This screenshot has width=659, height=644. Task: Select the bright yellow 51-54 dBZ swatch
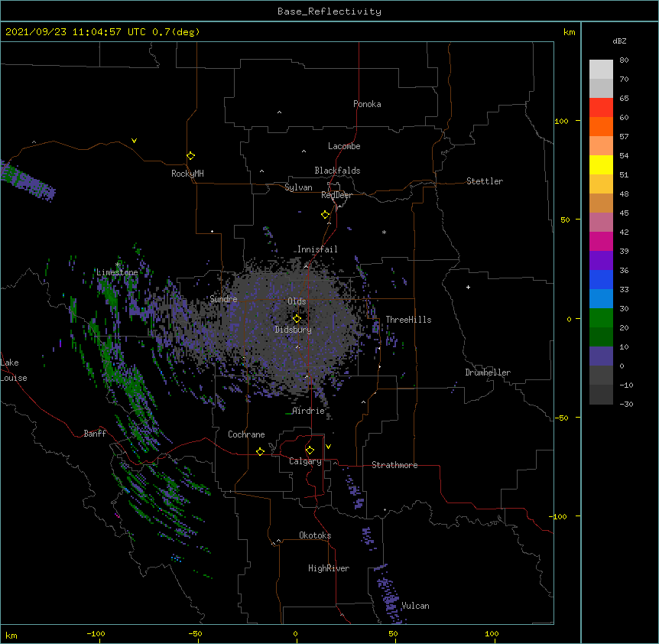(x=601, y=164)
